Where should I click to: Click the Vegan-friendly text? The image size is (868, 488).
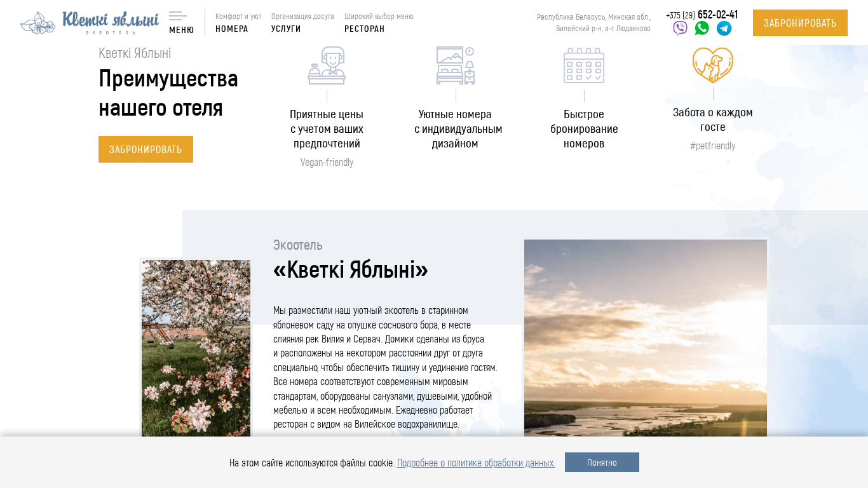pos(327,163)
